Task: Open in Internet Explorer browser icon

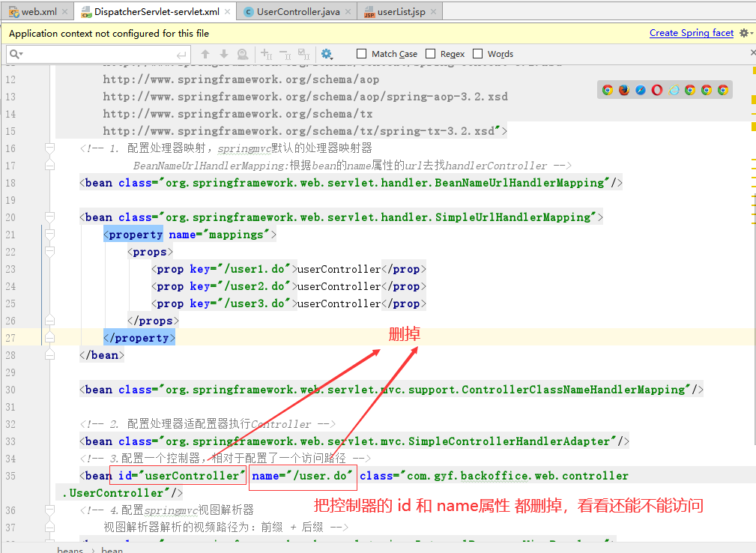Action: click(674, 90)
